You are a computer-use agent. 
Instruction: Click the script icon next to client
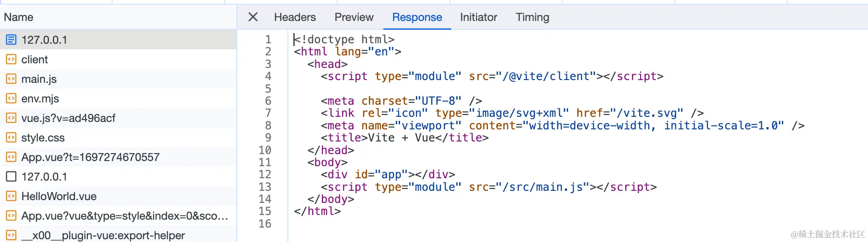pyautogui.click(x=11, y=59)
